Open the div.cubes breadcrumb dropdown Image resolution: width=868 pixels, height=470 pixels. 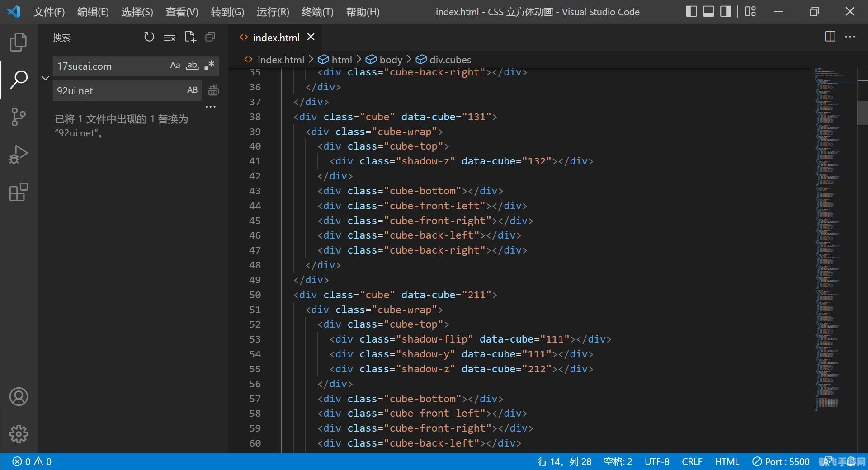[449, 60]
